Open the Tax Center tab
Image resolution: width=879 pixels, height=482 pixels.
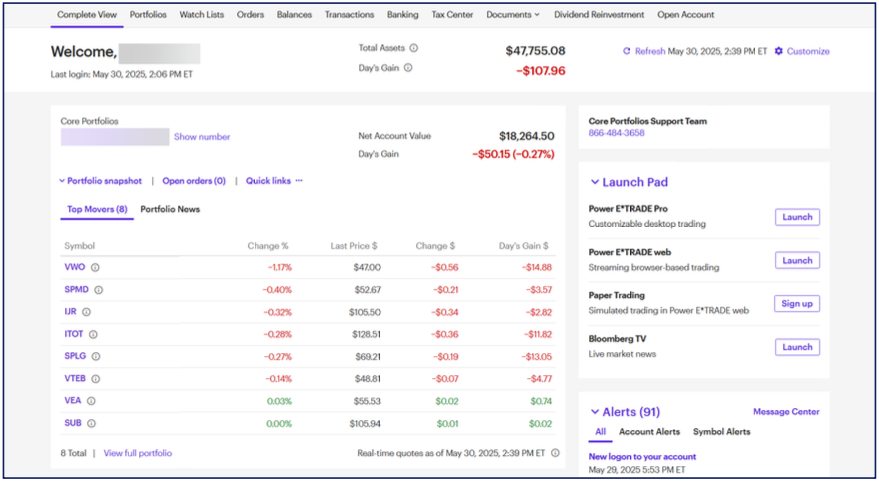click(x=452, y=15)
